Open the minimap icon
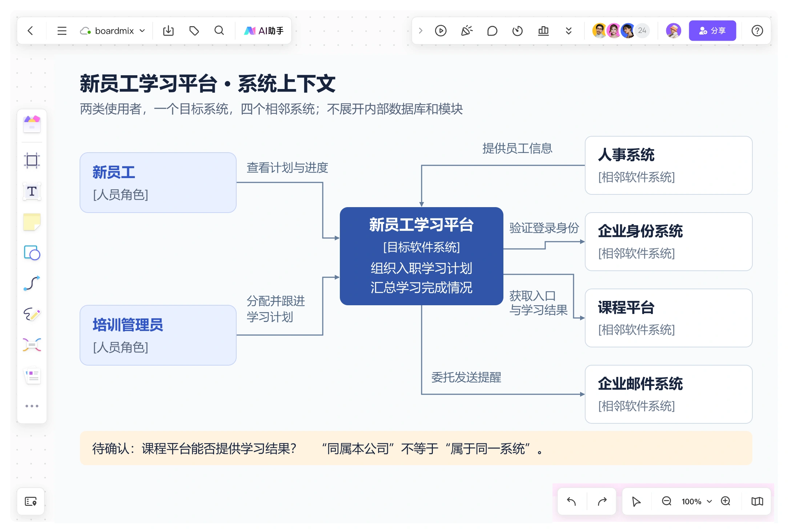 [757, 501]
